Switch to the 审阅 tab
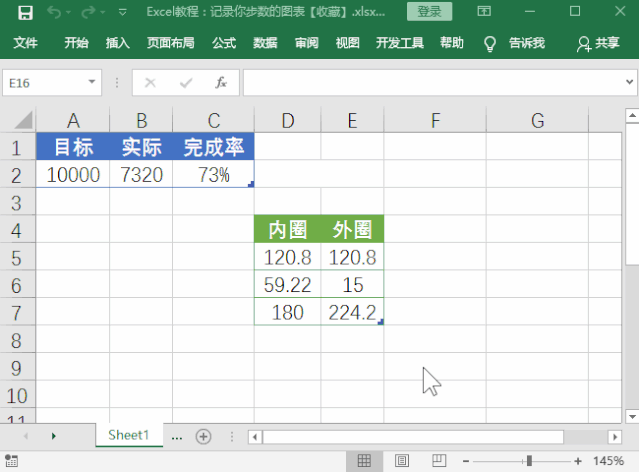Image resolution: width=639 pixels, height=472 pixels. coord(306,42)
